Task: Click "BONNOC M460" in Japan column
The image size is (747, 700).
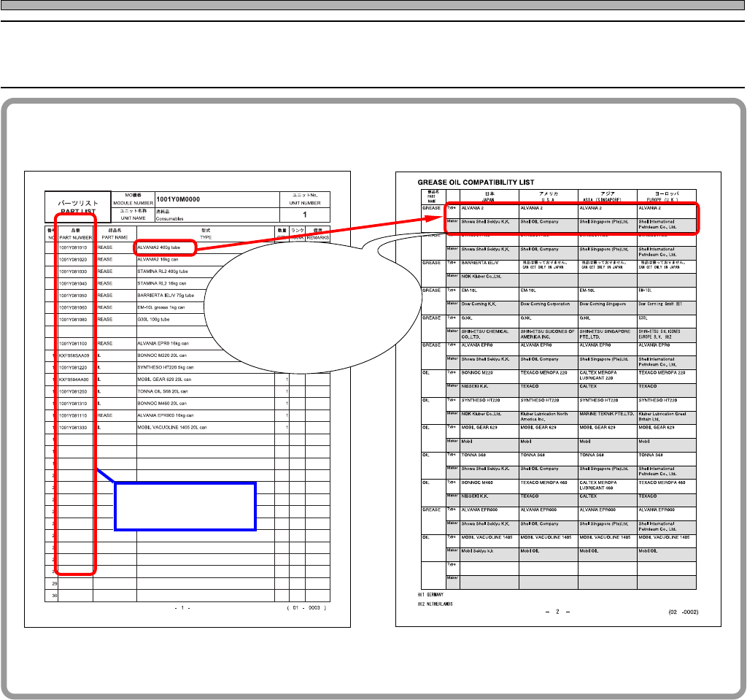Action: (477, 483)
